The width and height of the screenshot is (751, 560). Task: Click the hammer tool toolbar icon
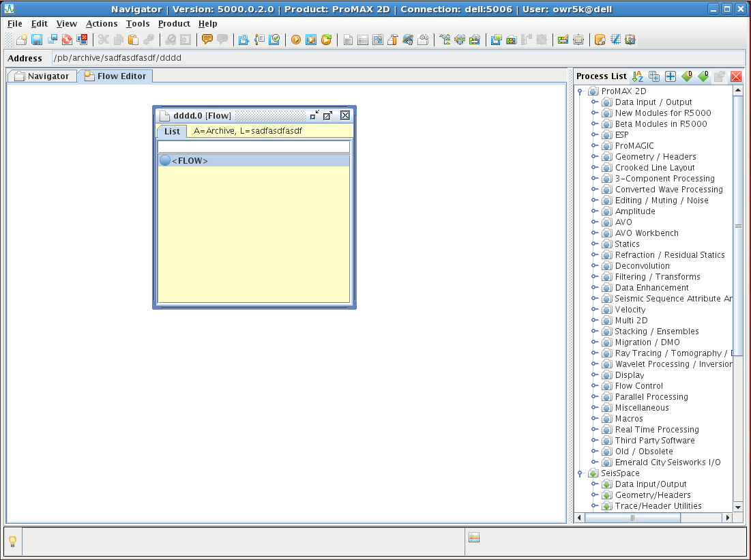[393, 40]
